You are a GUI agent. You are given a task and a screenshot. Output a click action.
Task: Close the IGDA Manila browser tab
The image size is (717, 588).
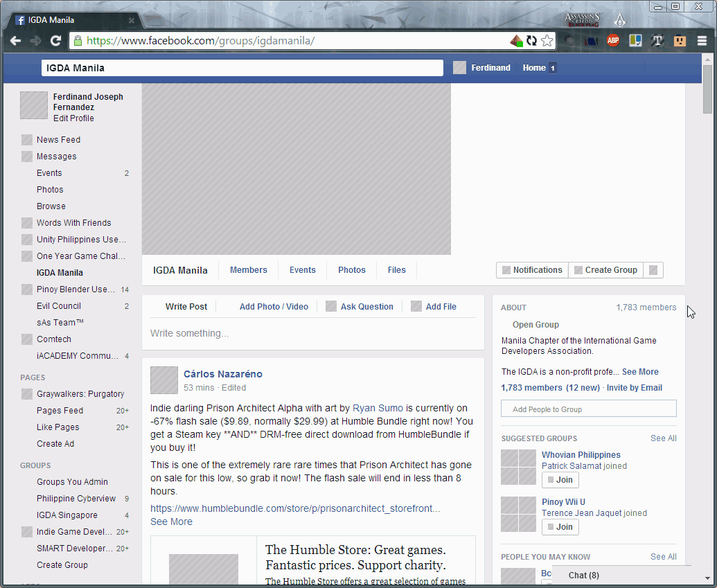point(131,20)
